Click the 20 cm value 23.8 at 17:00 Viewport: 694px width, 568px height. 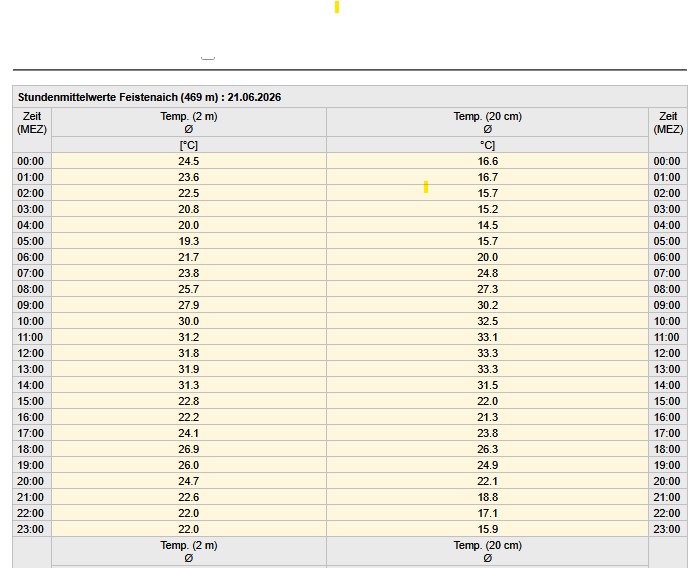(487, 433)
